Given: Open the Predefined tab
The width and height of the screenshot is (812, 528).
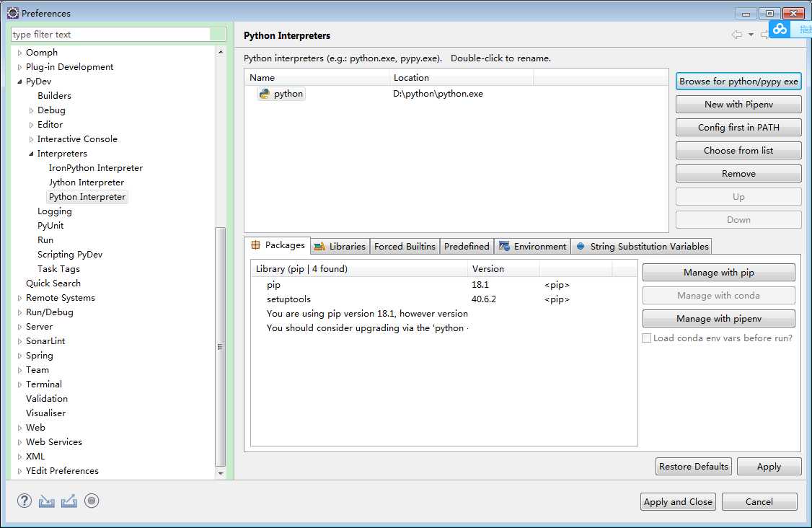Looking at the screenshot, I should pos(467,246).
